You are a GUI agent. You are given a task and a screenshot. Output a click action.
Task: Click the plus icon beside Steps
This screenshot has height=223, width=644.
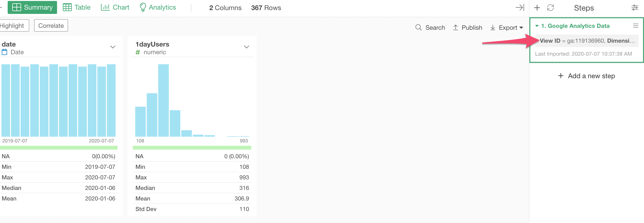coord(537,8)
